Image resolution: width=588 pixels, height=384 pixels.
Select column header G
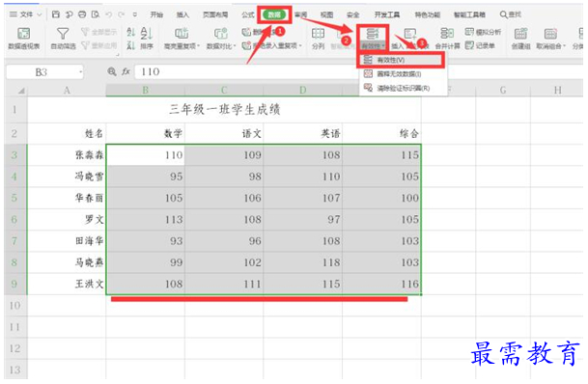pyautogui.click(x=503, y=91)
